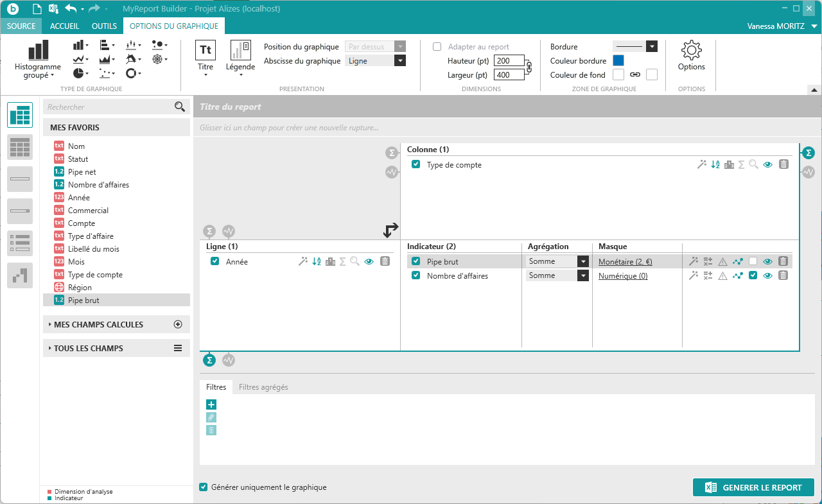This screenshot has height=504, width=822.
Task: Click the GENERER LE REPORT button
Action: coord(753,487)
